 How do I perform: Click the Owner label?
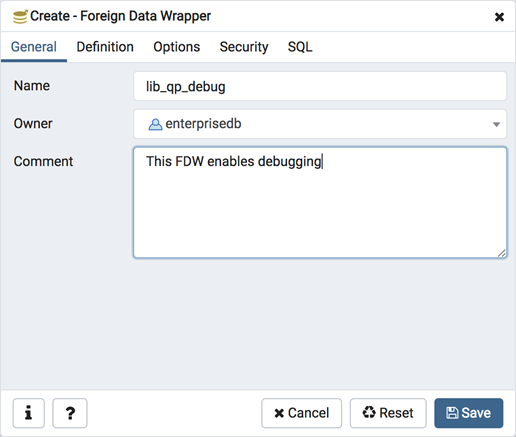[33, 124]
